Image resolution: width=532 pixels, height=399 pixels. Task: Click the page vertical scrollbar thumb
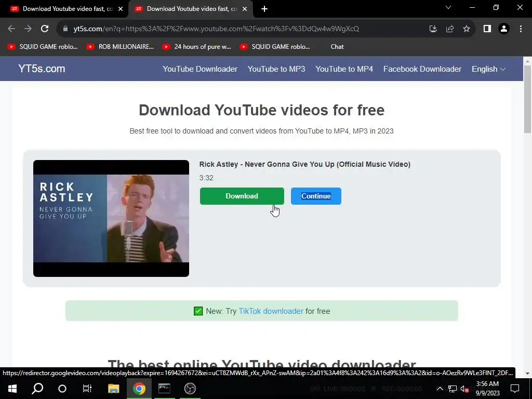(x=527, y=99)
